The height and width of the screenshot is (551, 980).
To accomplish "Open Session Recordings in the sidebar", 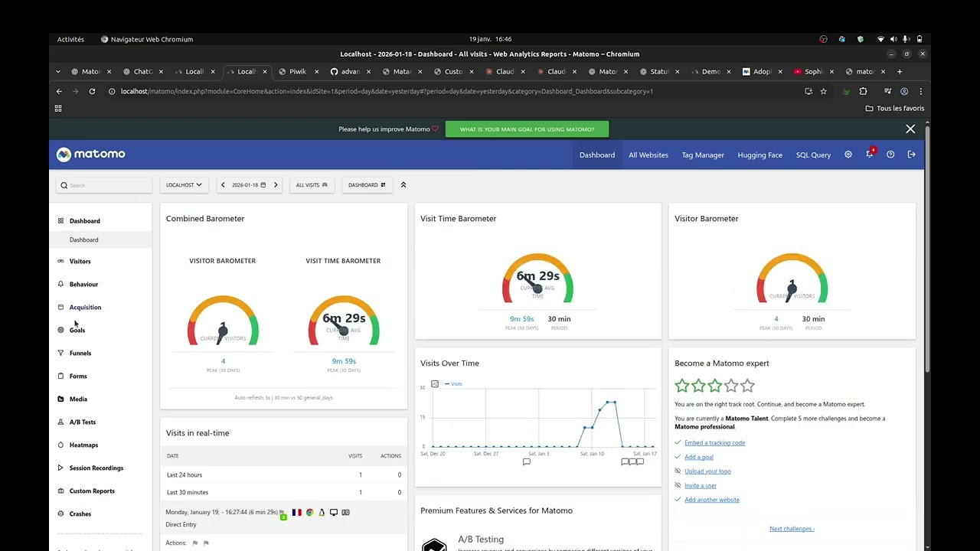I will click(96, 468).
